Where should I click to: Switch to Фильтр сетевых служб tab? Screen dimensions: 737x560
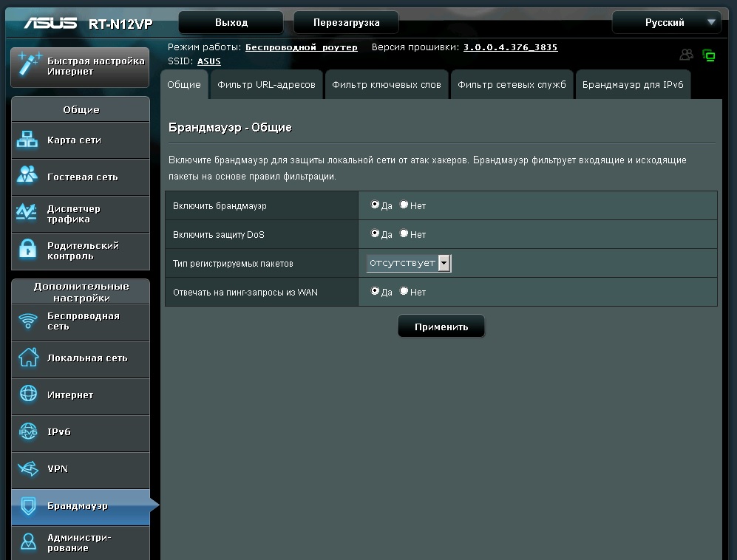pos(512,84)
